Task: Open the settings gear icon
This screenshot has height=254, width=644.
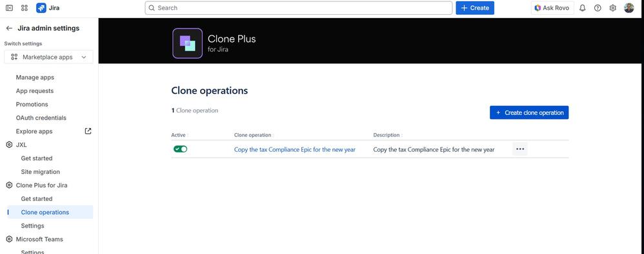Action: (x=613, y=8)
